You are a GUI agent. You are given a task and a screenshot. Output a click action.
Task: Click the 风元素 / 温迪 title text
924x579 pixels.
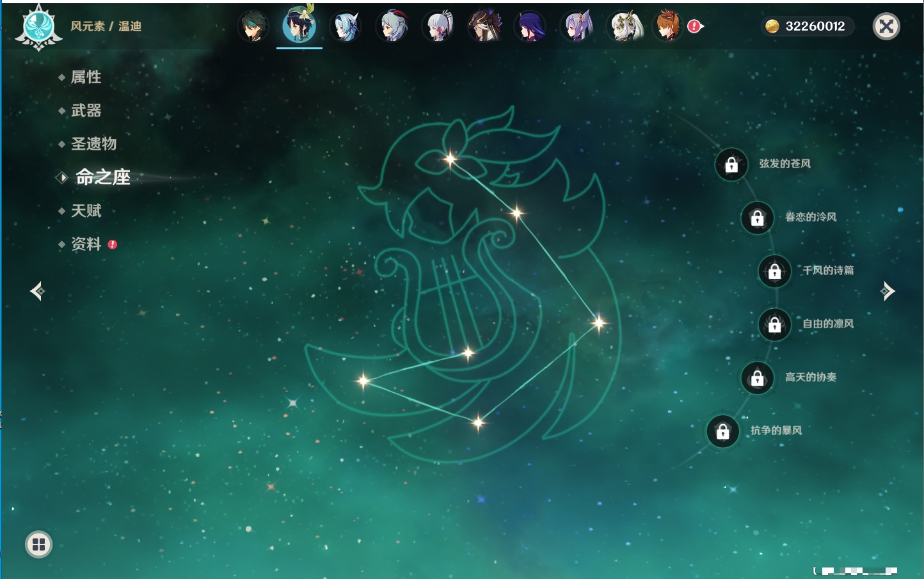[x=106, y=26]
